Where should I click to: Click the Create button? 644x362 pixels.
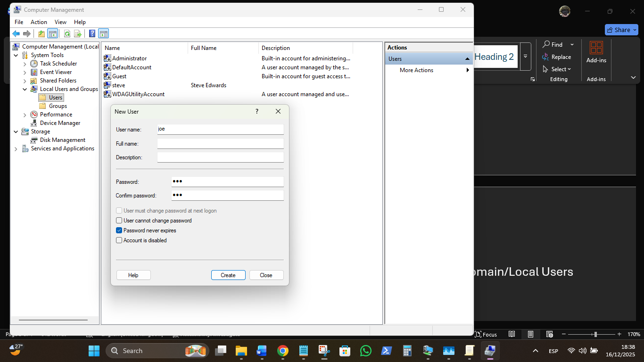228,275
